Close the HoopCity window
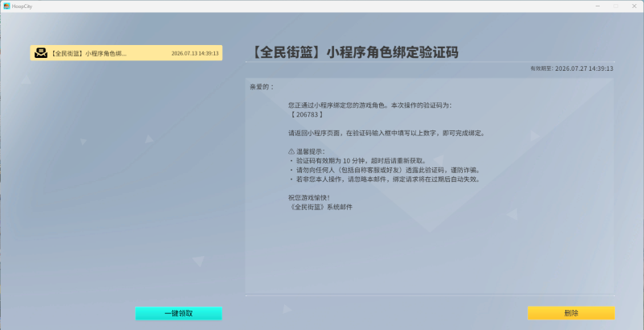644x330 pixels. 634,6
